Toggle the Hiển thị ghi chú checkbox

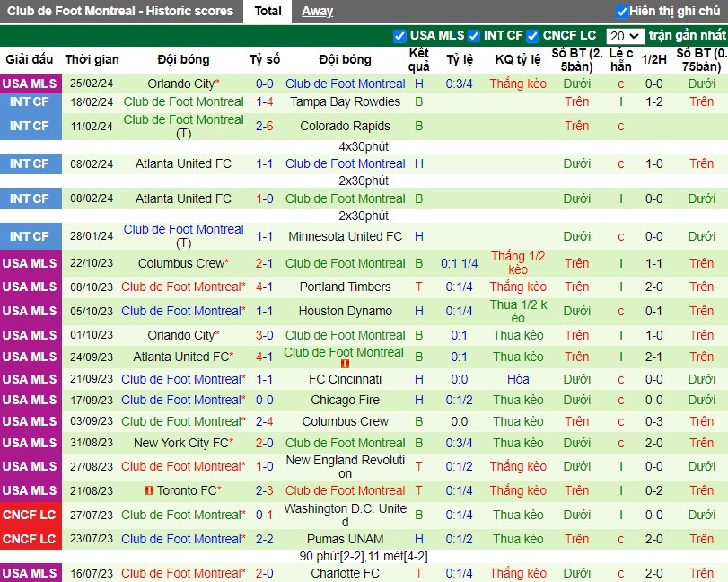point(621,12)
